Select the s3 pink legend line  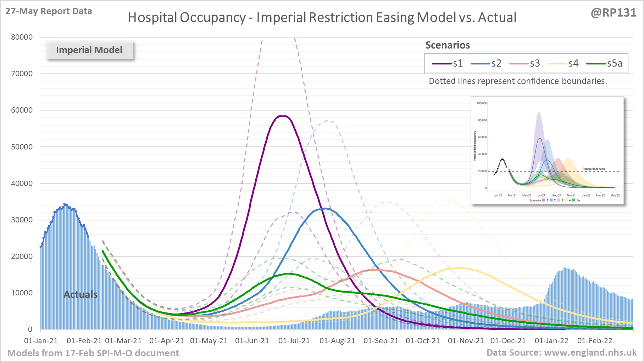pos(519,64)
